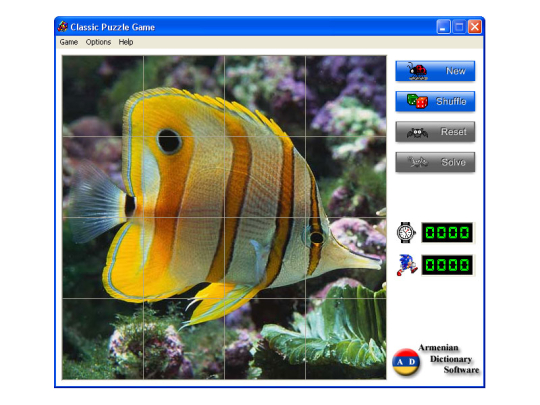Click the stopwatch timer icon
540x405 pixels.
click(x=406, y=232)
